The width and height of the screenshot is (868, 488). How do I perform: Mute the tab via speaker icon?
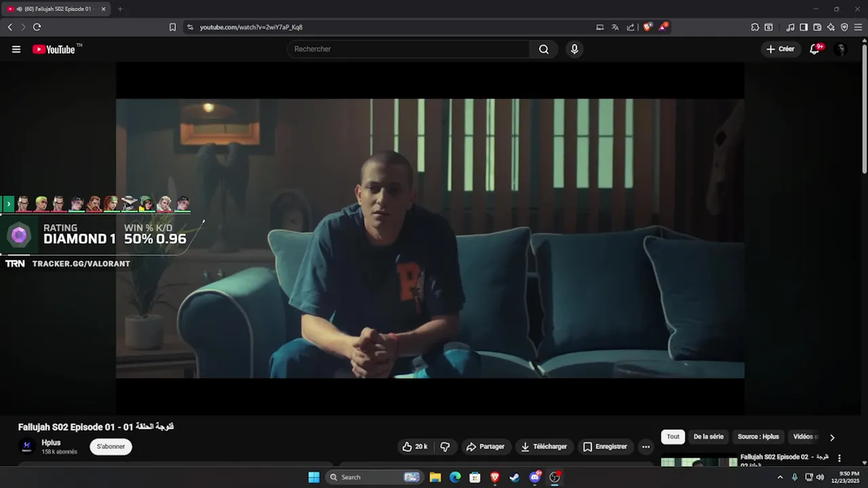point(18,9)
